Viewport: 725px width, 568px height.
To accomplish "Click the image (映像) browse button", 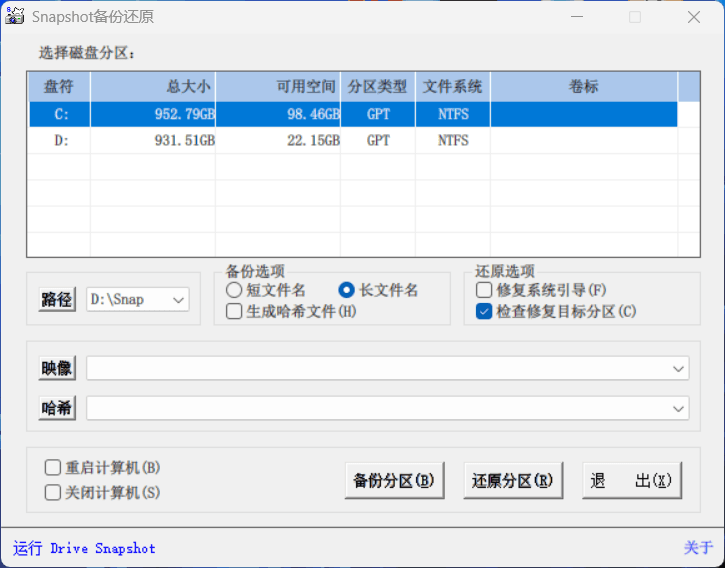I will click(x=57, y=368).
